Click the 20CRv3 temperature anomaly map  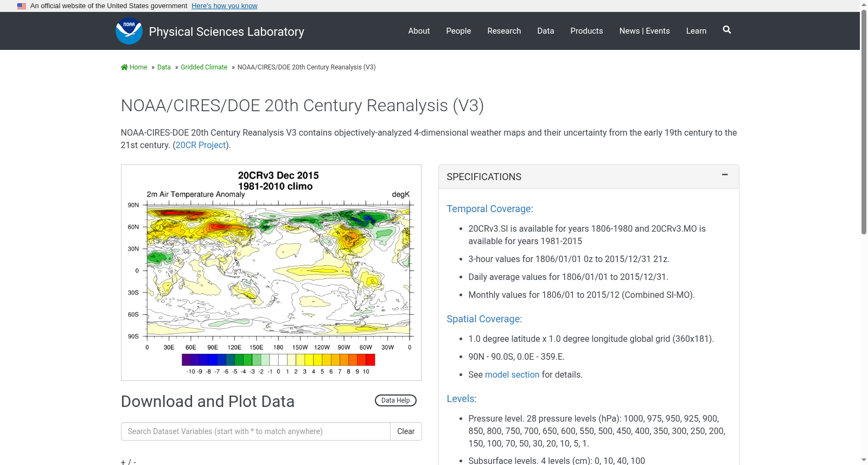[271, 272]
